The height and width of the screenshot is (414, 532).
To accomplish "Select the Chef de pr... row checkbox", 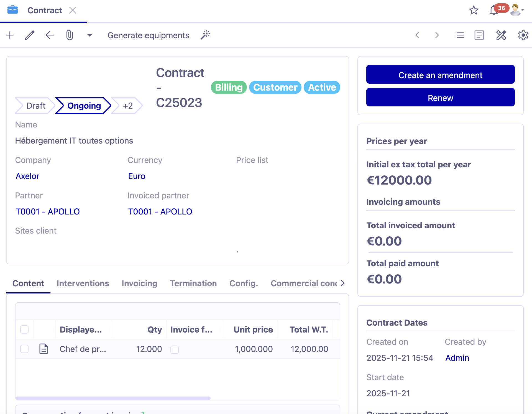I will (x=24, y=349).
